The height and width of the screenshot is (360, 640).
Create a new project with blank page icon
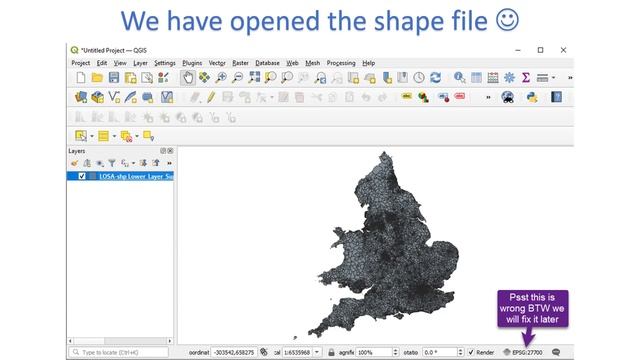point(81,78)
